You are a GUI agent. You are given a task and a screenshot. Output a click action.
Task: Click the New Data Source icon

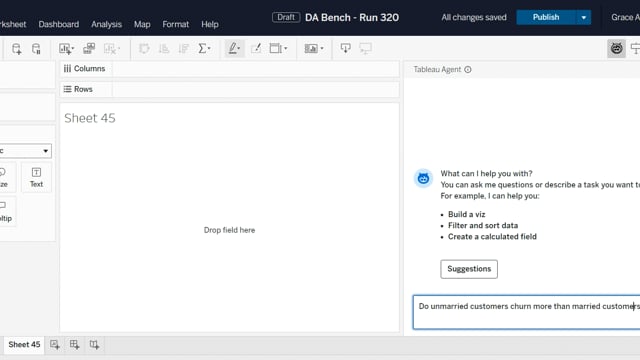pyautogui.click(x=16, y=49)
